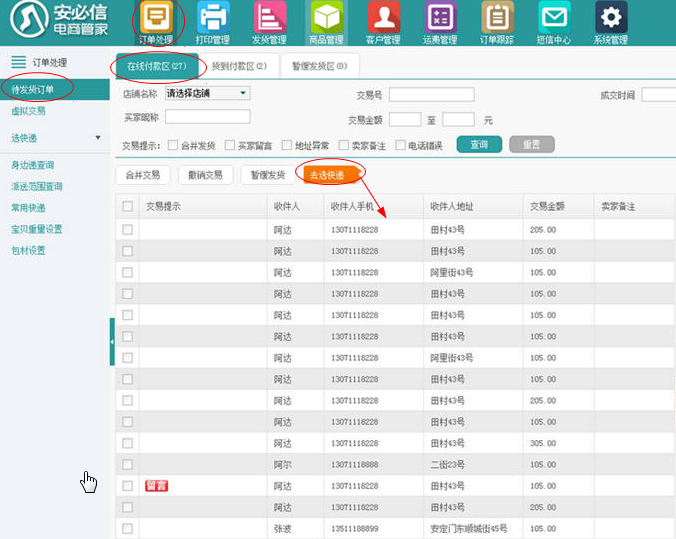Screen dimensions: 676x539
Task: Check the row for recipient 阿尔
Action: [x=128, y=464]
